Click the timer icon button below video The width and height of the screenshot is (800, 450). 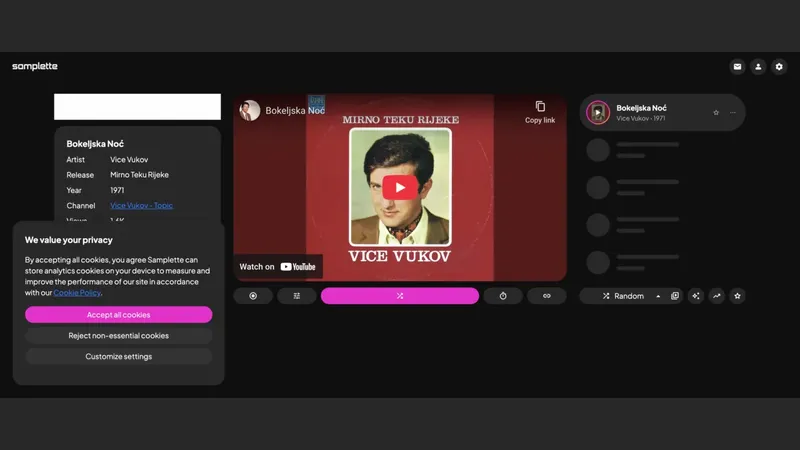503,296
